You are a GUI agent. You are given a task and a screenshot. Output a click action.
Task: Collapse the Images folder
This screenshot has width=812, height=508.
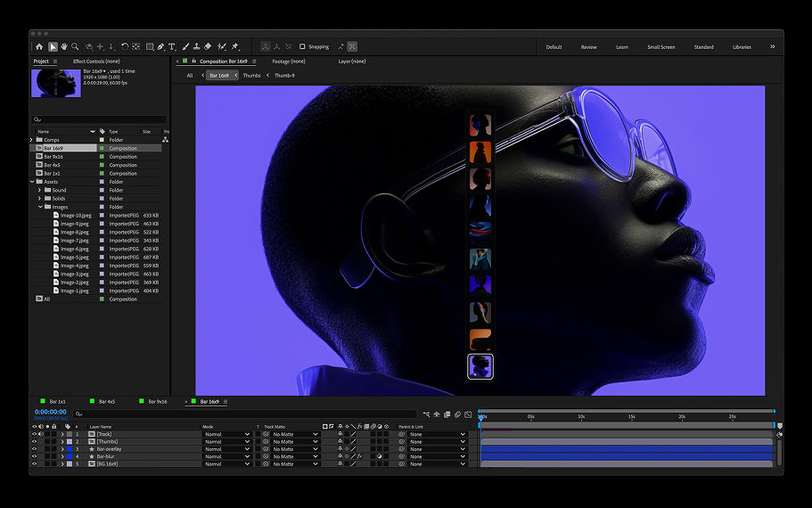(x=40, y=207)
